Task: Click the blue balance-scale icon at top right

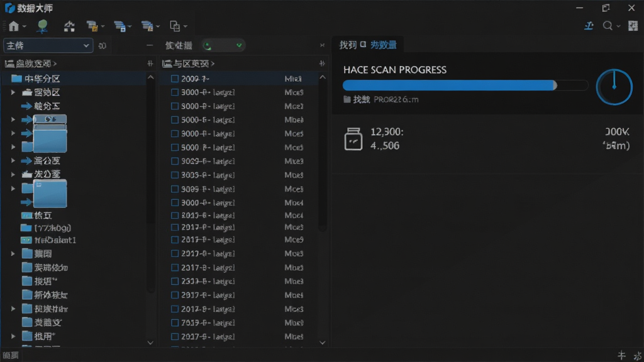Action: click(589, 26)
